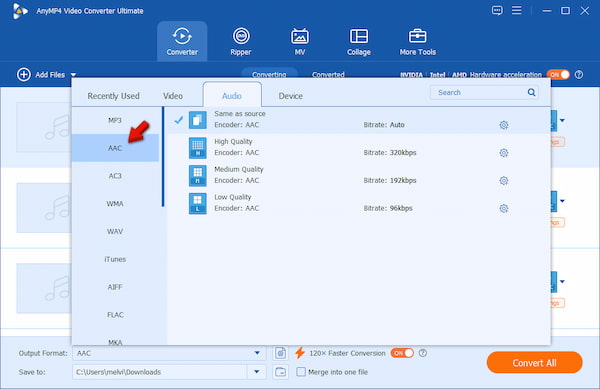
Task: Click the lightning bolt faster conversion icon
Action: 300,353
